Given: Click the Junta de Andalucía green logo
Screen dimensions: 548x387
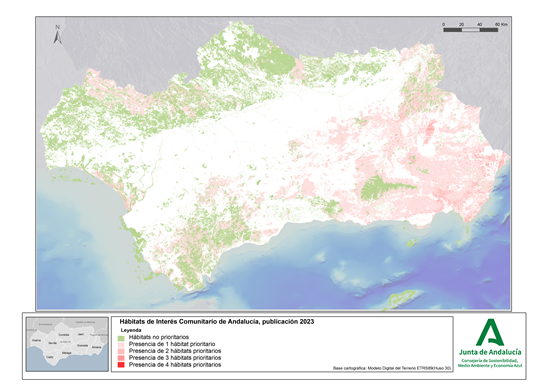Looking at the screenshot, I should click(490, 332).
